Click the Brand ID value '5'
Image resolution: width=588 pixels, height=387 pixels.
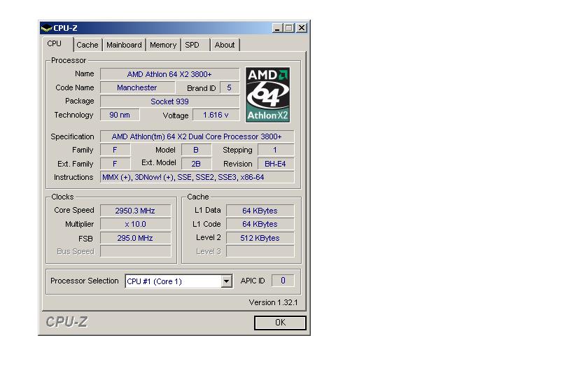pos(229,87)
